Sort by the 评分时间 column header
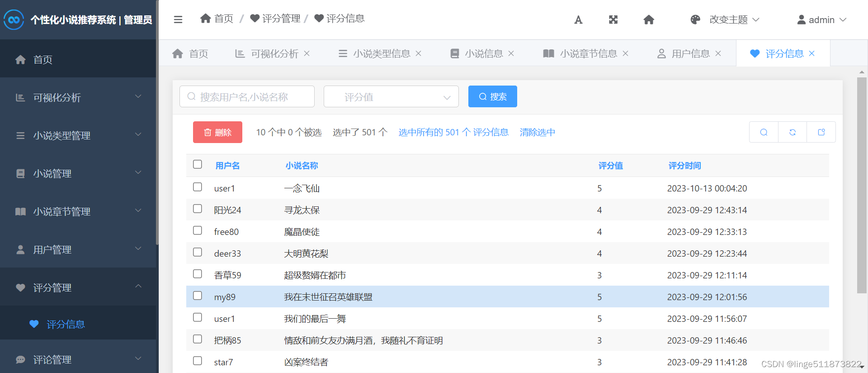868x373 pixels. coord(685,166)
